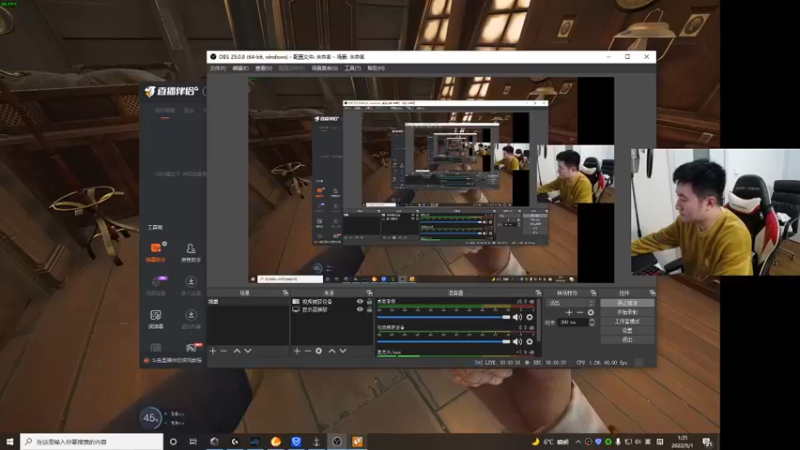The width and height of the screenshot is (800, 450).
Task: Select the 显示器捕获 source row
Action: (332, 309)
